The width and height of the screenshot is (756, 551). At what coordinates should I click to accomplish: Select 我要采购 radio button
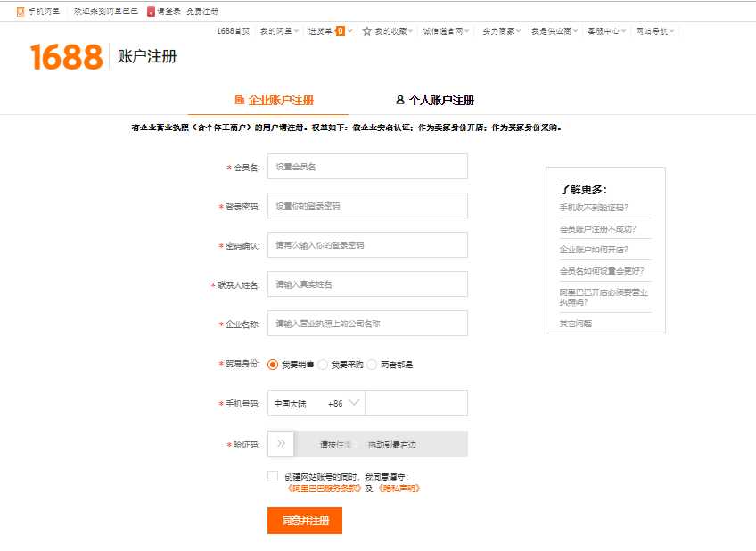tap(323, 365)
